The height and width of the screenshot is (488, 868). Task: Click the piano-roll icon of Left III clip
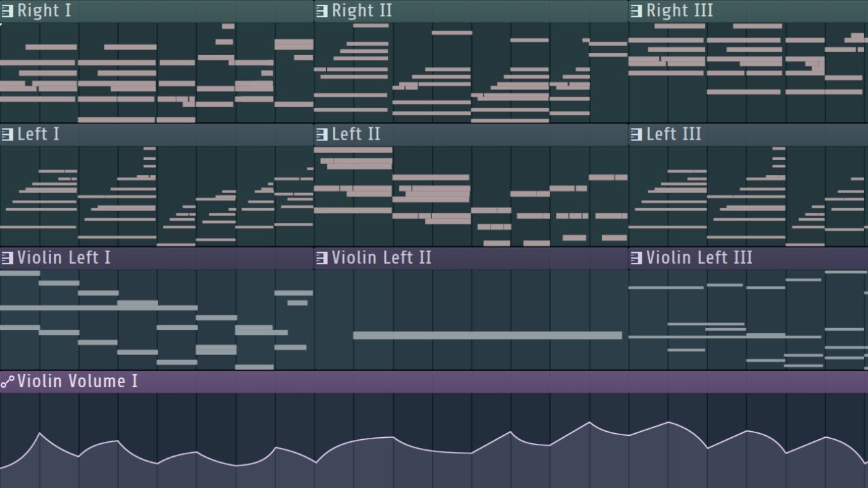[636, 135]
